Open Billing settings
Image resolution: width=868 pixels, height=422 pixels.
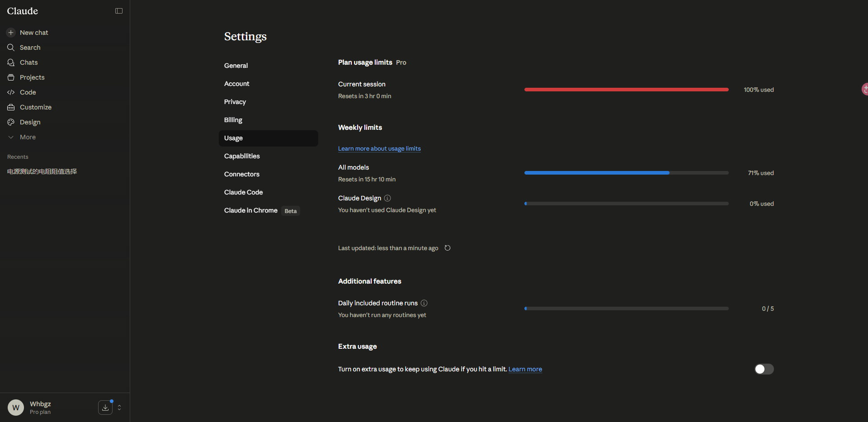click(269, 120)
